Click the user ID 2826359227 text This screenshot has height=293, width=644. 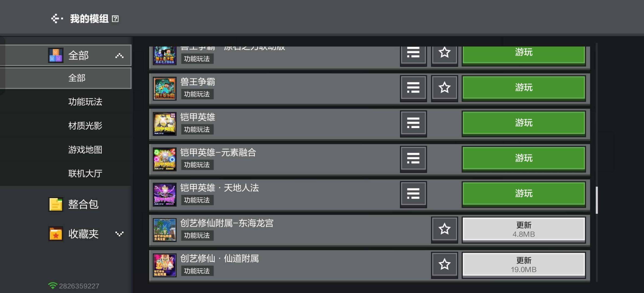[79, 286]
